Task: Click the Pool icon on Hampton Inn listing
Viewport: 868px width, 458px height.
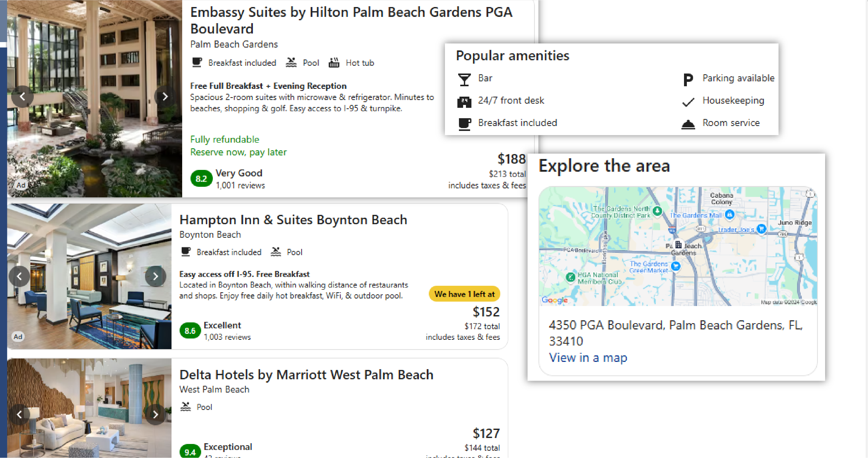Action: (x=276, y=251)
